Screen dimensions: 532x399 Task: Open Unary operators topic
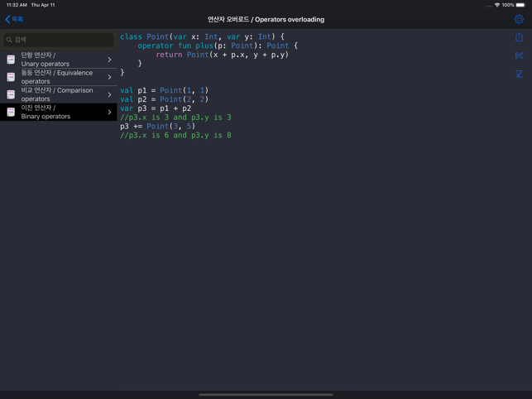click(59, 60)
